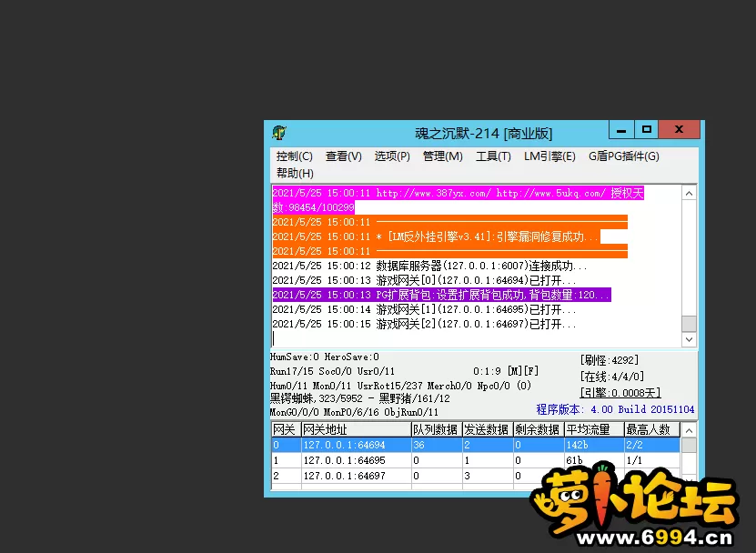This screenshot has height=553, width=756.
Task: Click queue data cell showing 36
Action: 437,445
